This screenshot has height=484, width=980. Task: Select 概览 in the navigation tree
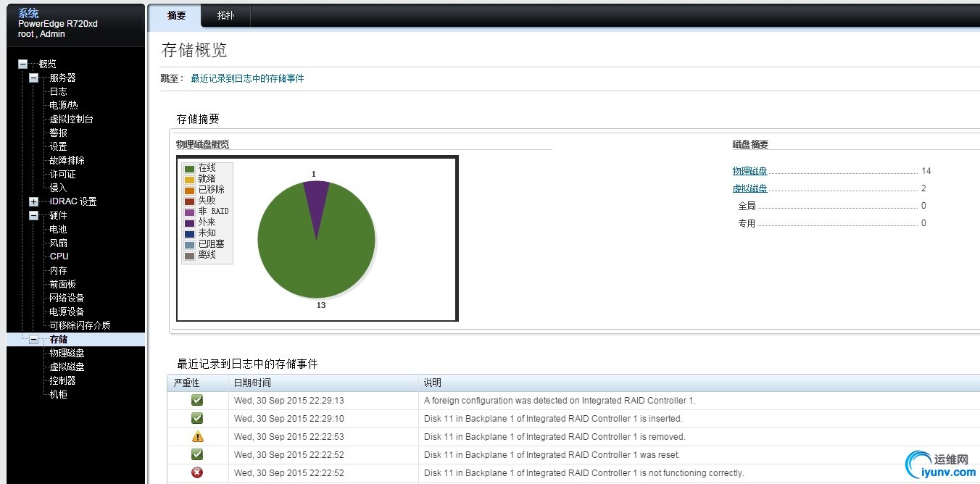tap(48, 64)
